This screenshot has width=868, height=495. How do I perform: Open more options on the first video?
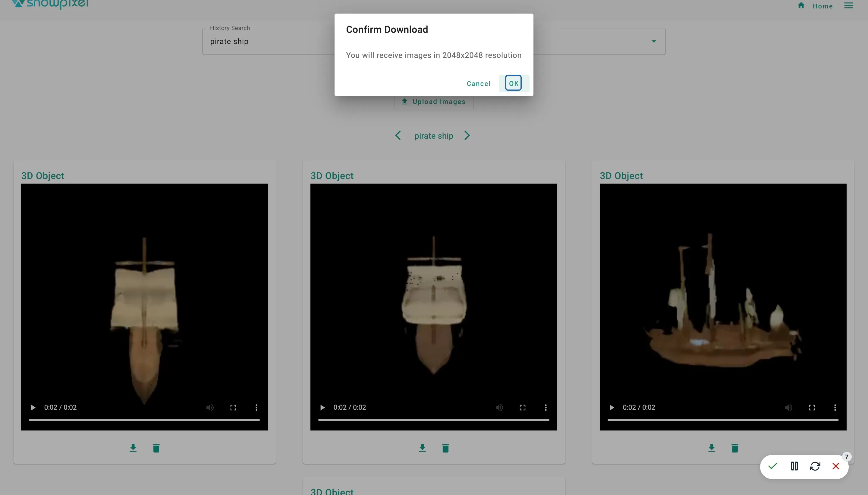click(x=256, y=407)
